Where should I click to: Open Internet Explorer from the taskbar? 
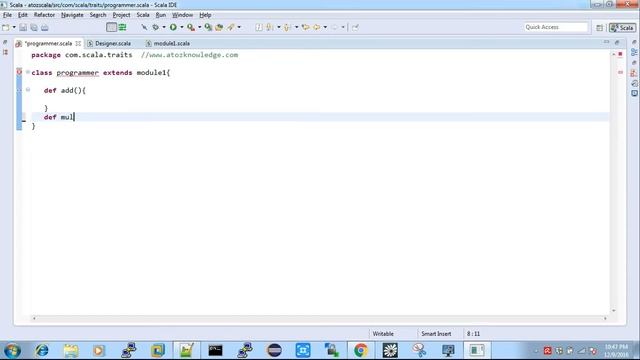coord(42,350)
